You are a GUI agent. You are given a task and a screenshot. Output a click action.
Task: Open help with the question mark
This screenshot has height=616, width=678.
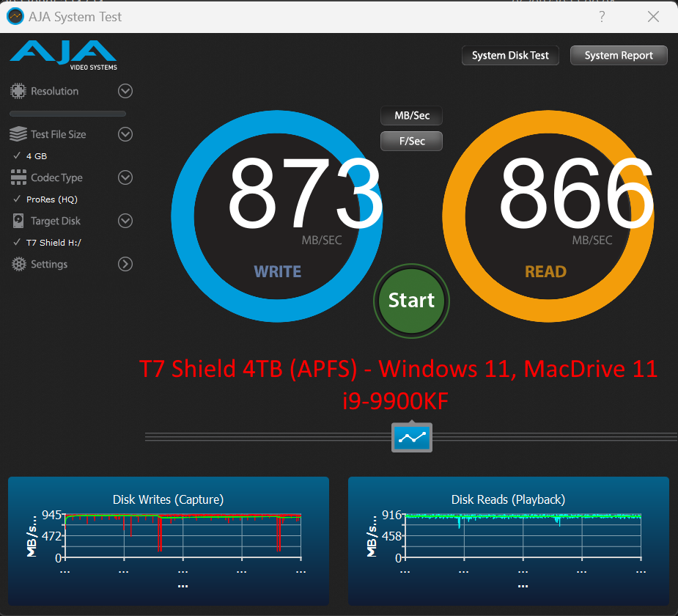pos(602,16)
